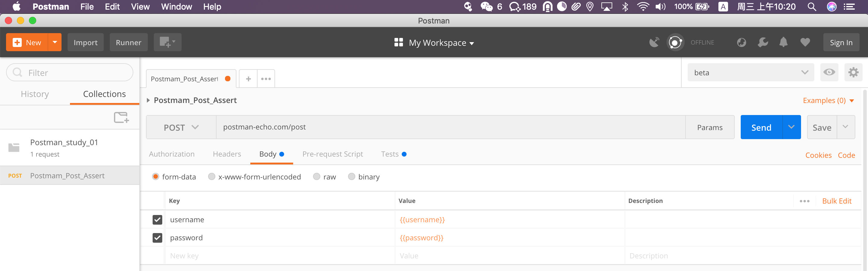This screenshot has width=868, height=271.
Task: Open the View menu
Action: 140,6
